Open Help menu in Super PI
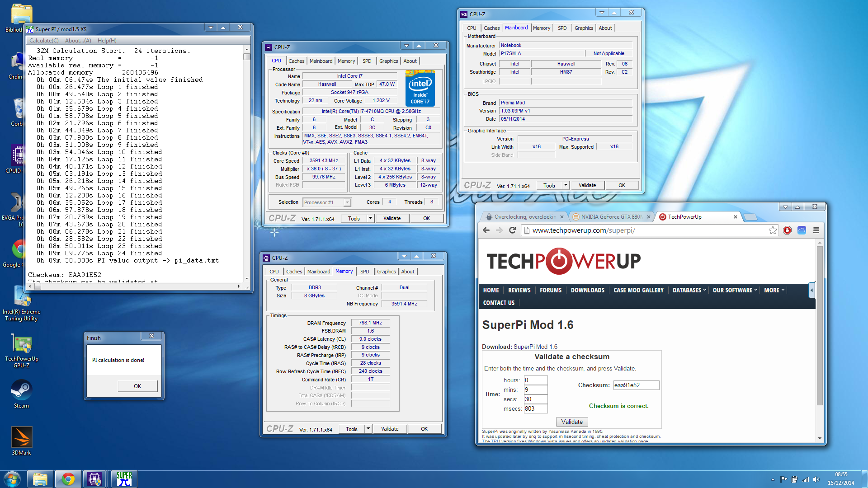Screen dimensions: 868x488 [107, 41]
